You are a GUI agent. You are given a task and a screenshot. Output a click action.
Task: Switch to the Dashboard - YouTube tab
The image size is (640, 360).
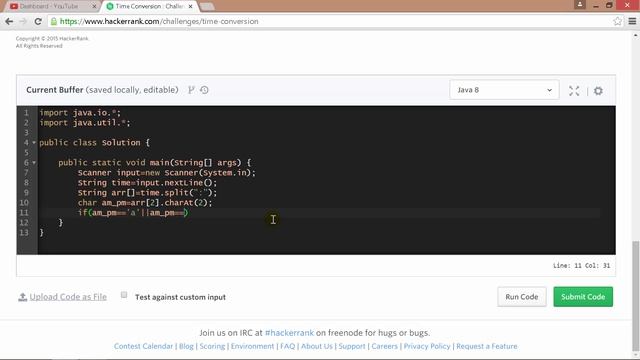click(51, 7)
